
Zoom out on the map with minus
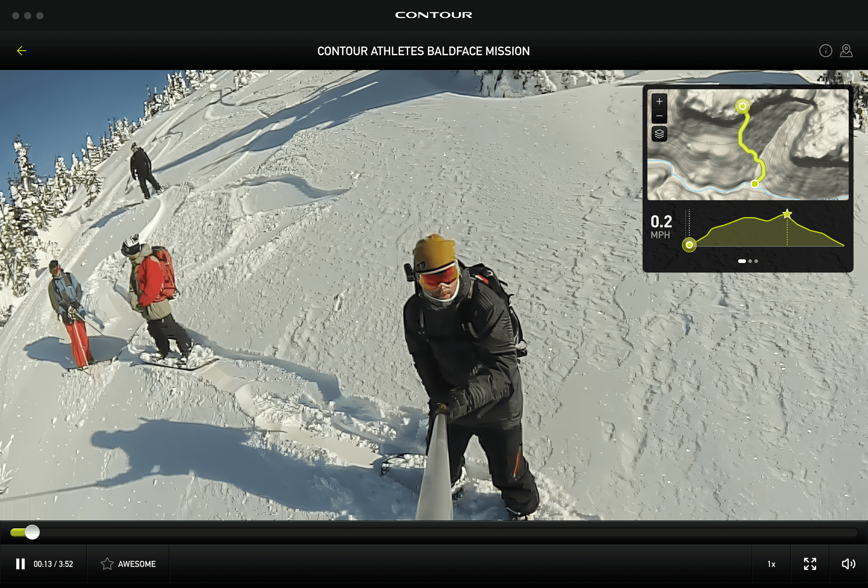pos(659,116)
